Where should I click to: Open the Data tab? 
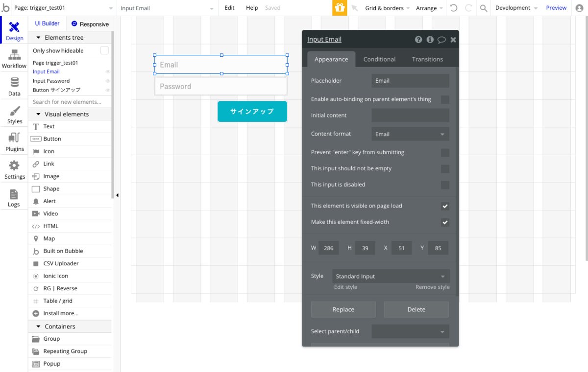pos(14,86)
